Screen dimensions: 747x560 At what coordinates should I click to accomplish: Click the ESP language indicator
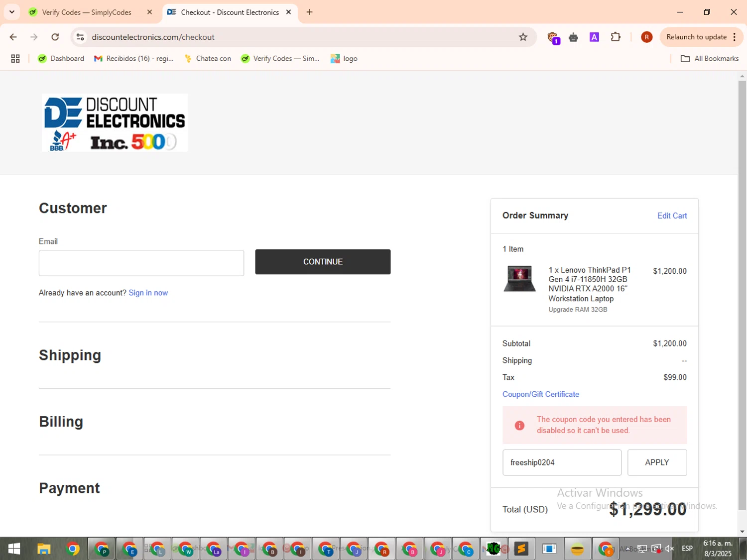click(687, 549)
